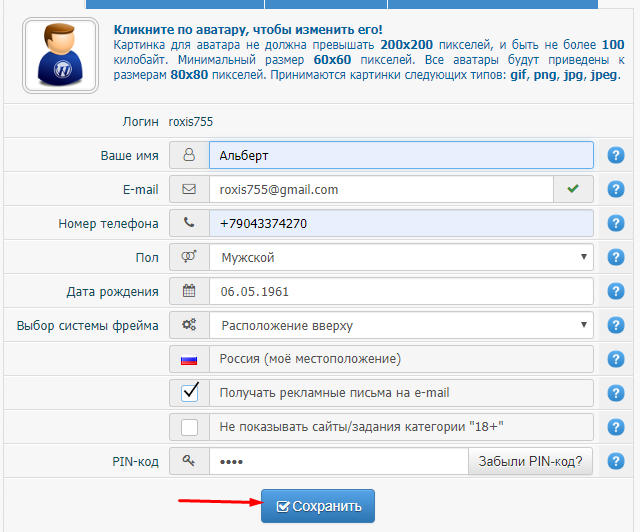
Task: Click green checkmark in E-mail field
Action: click(573, 189)
